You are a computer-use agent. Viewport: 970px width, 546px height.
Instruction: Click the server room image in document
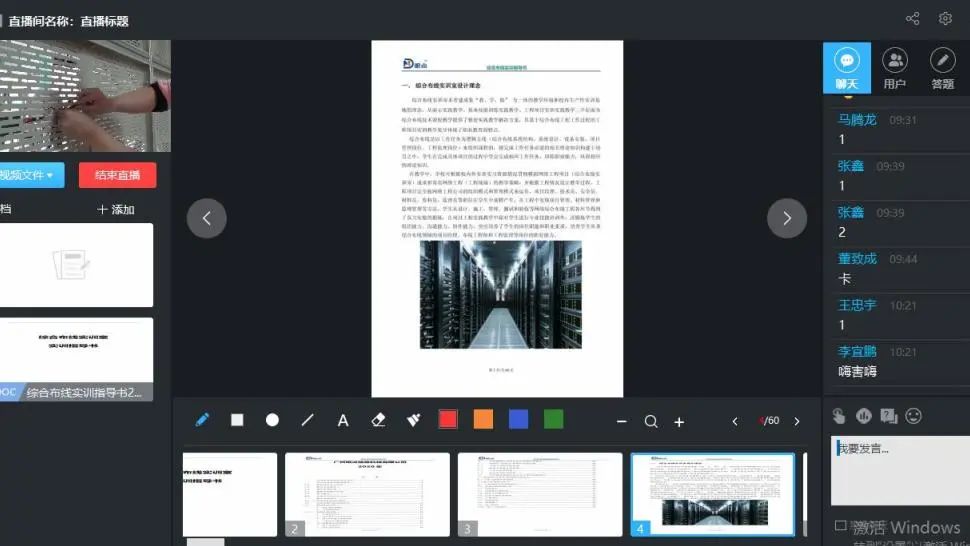tap(500, 294)
